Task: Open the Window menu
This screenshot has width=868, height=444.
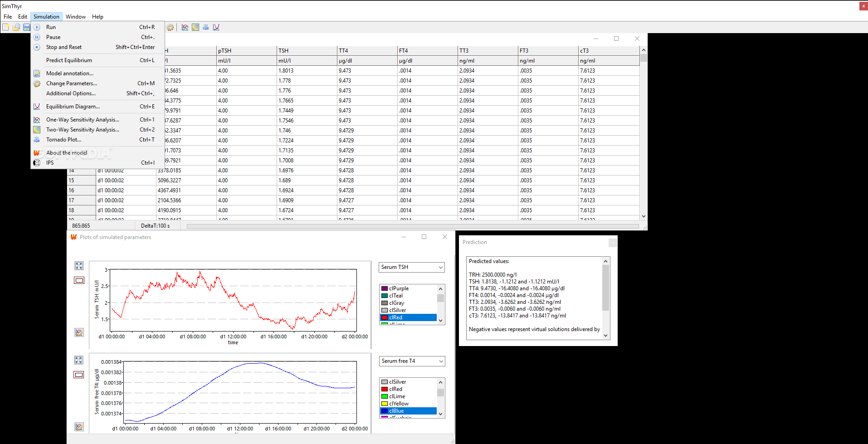Action: pyautogui.click(x=76, y=17)
